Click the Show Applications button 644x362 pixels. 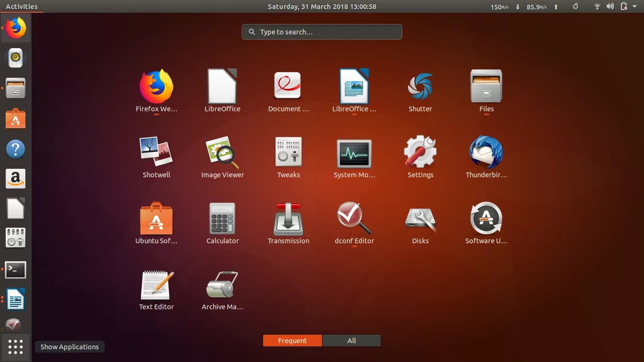pos(16,347)
